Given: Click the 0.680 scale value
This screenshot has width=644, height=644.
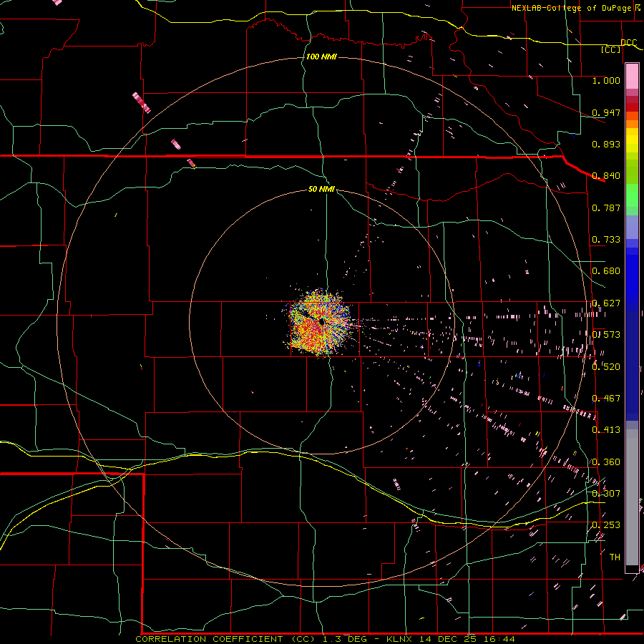Looking at the screenshot, I should tap(606, 271).
